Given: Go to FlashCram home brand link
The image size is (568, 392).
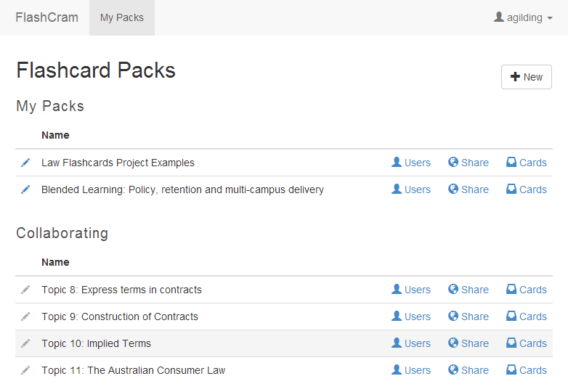Looking at the screenshot, I should pos(46,17).
